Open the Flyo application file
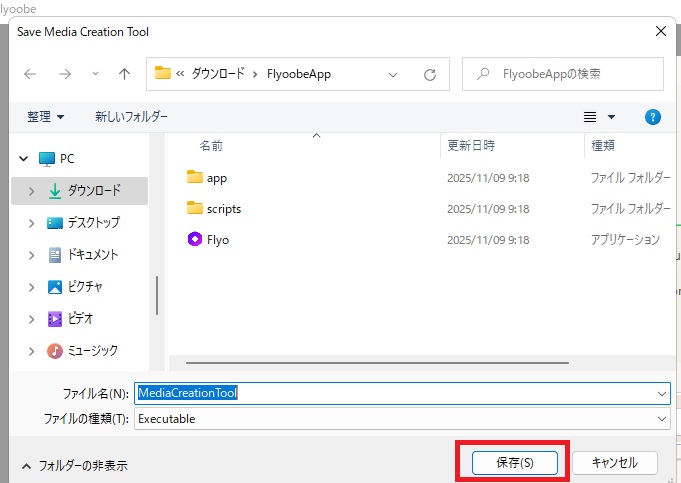This screenshot has height=483, width=681. 217,240
